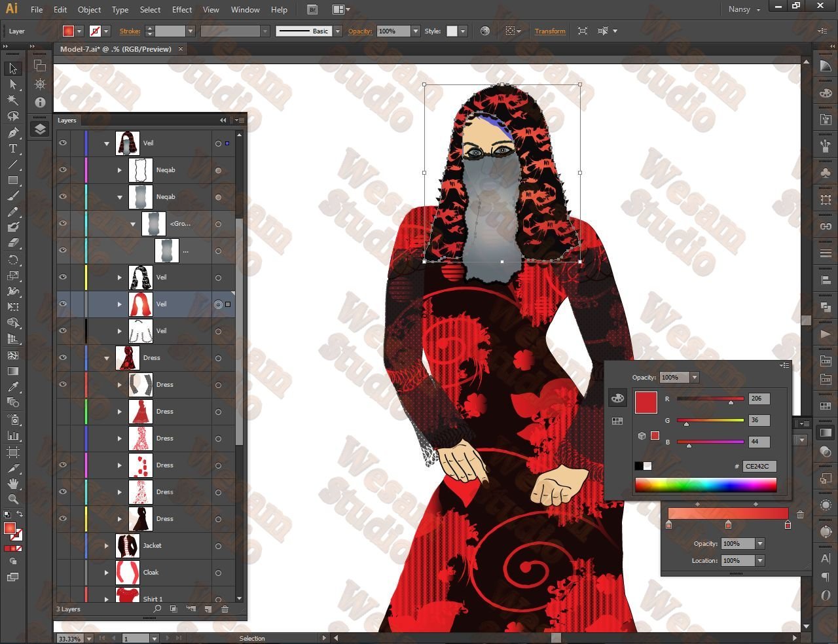Screen dimensions: 838x644
Task: Select the Lasso tool
Action: (x=13, y=116)
